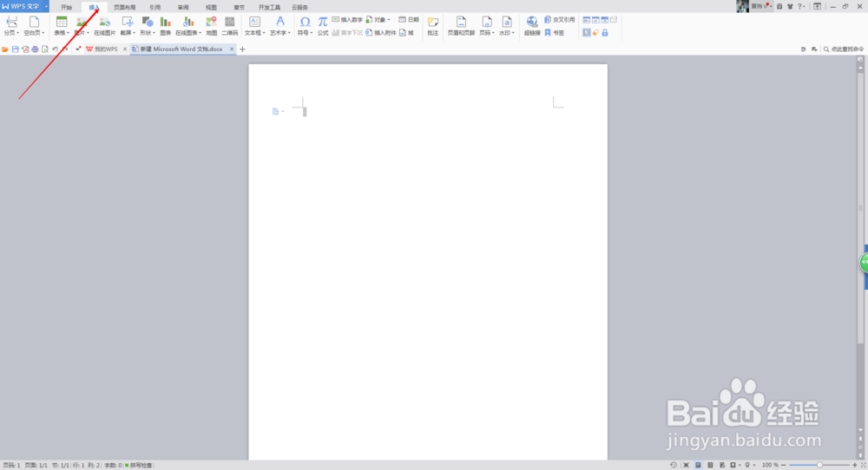Insert an online chart (在线图表)
Viewport: 868px width, 470px height.
point(188,26)
